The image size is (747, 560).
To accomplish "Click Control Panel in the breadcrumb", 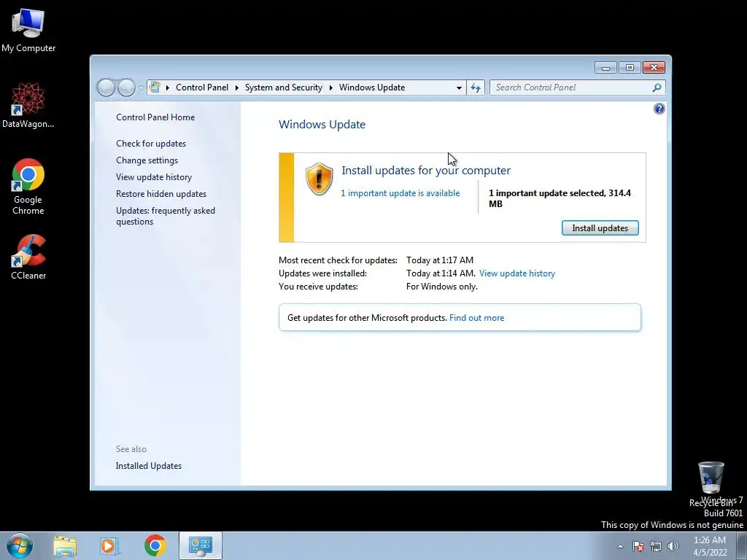I will pyautogui.click(x=202, y=87).
